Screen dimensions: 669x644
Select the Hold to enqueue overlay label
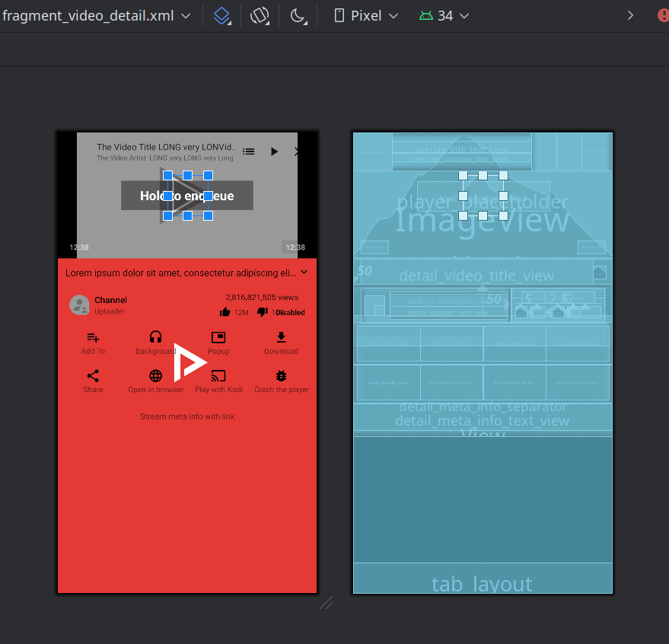(x=187, y=196)
